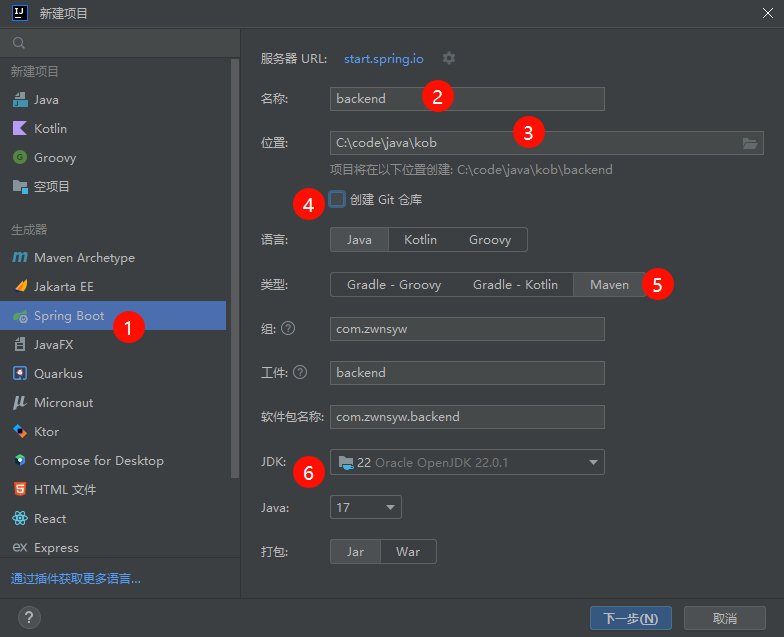Screen dimensions: 784x637
Task: Click the Compose for Desktop icon
Action: click(20, 460)
